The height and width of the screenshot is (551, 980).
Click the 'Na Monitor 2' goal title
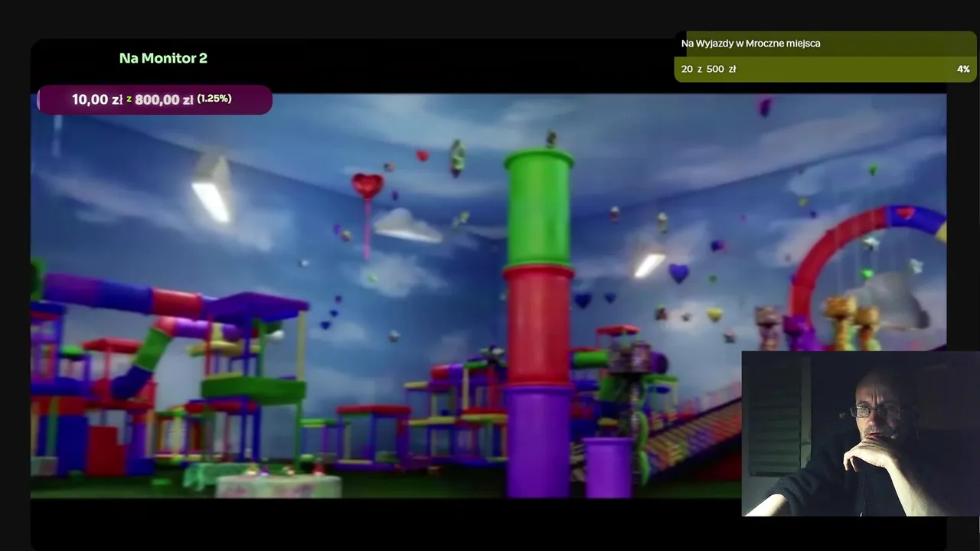[x=163, y=58]
